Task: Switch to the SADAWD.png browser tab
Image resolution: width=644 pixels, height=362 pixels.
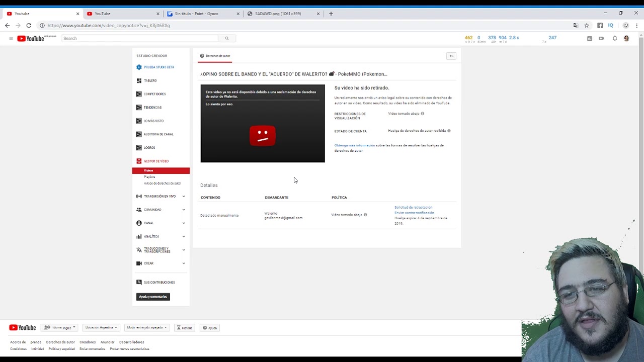Action: coord(283,14)
